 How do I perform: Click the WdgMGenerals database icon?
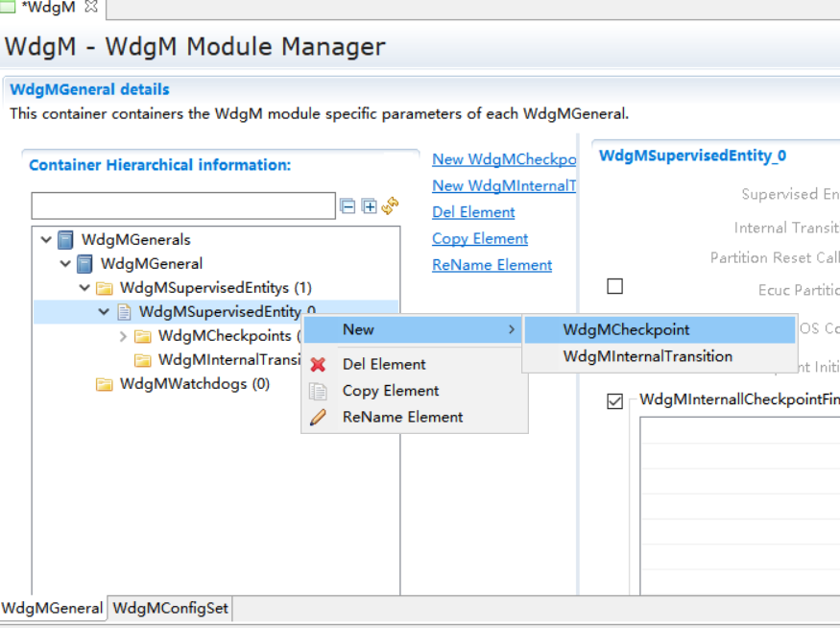pyautogui.click(x=65, y=240)
